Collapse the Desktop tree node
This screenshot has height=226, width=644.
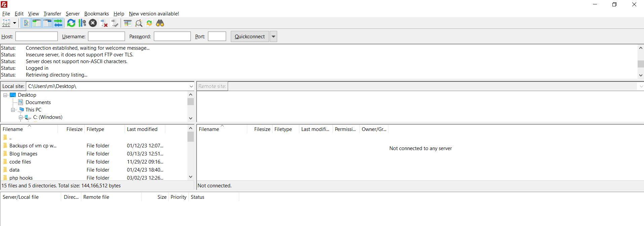point(5,95)
